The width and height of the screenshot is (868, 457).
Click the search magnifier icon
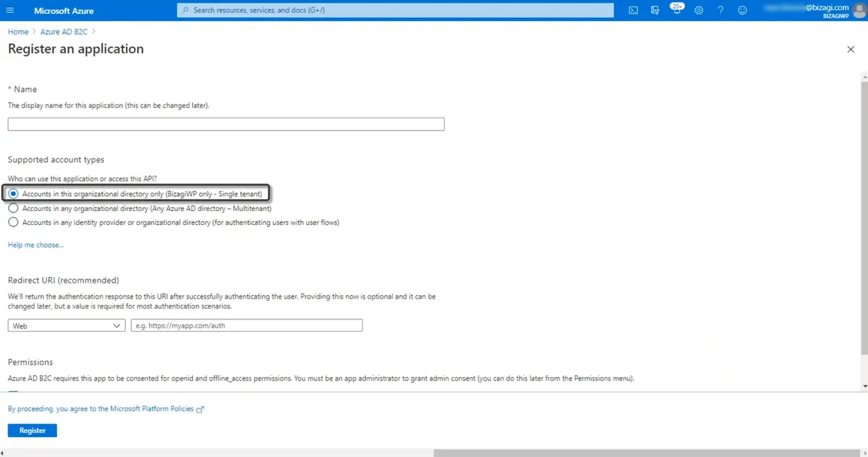[186, 10]
